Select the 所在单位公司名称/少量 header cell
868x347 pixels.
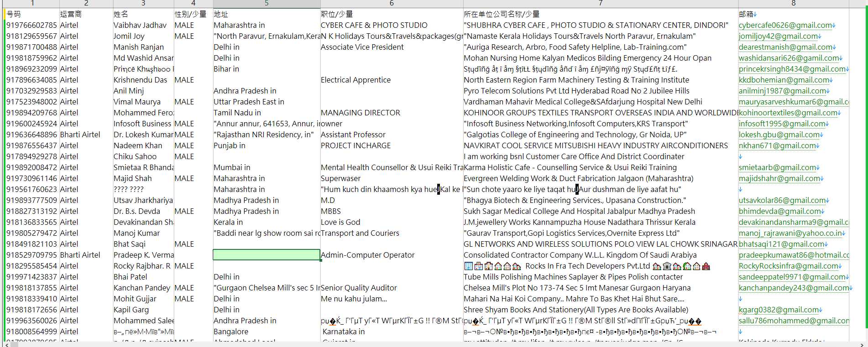tap(601, 14)
